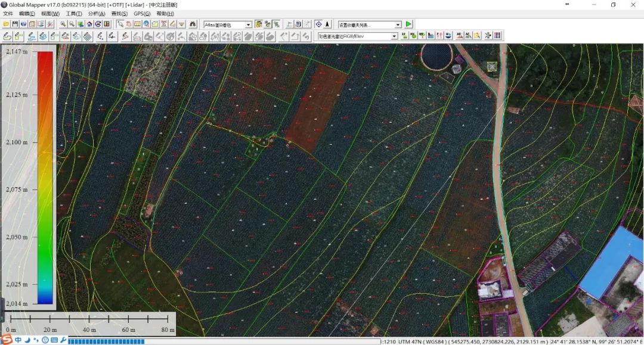Click the Open Data File folder icon
Image resolution: width=644 pixels, height=345 pixels.
pos(7,24)
